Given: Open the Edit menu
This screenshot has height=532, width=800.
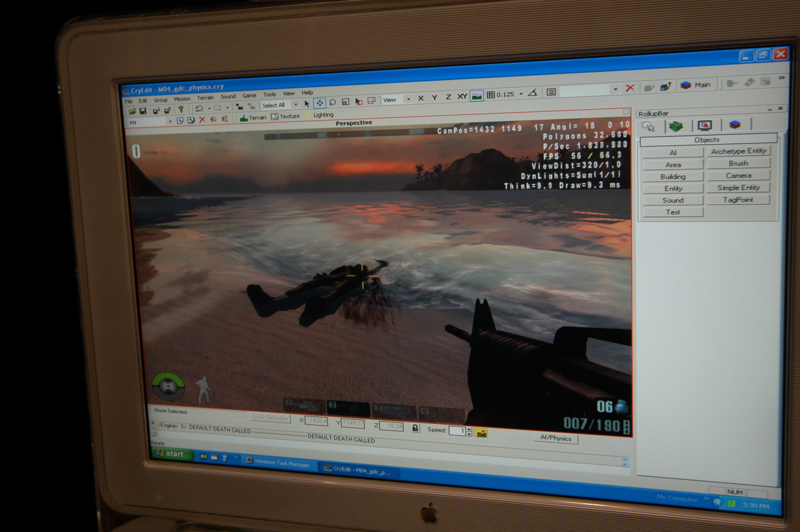Looking at the screenshot, I should coord(143,101).
